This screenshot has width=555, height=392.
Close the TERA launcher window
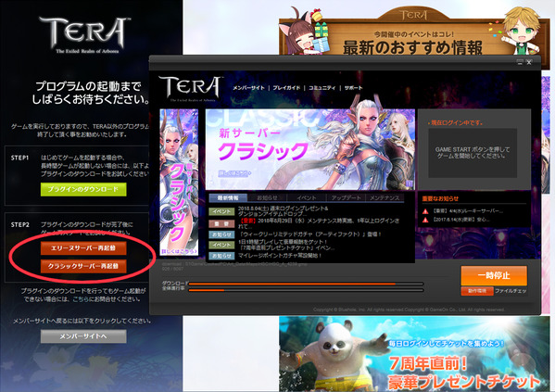pyautogui.click(x=529, y=62)
